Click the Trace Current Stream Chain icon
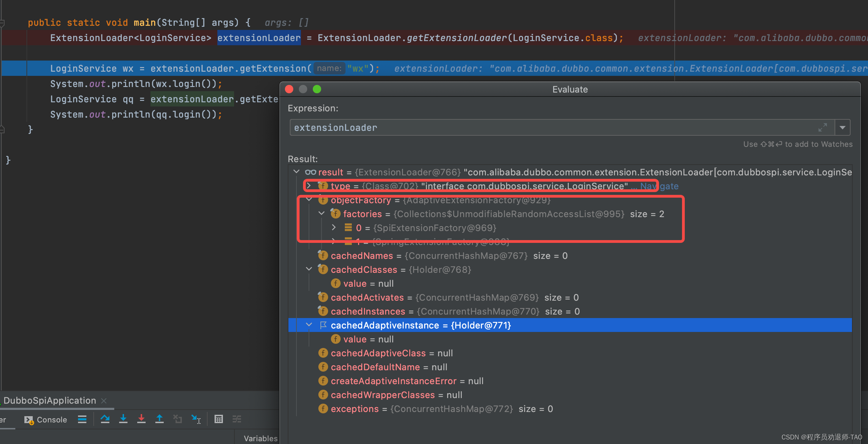This screenshot has width=868, height=444. point(237,419)
